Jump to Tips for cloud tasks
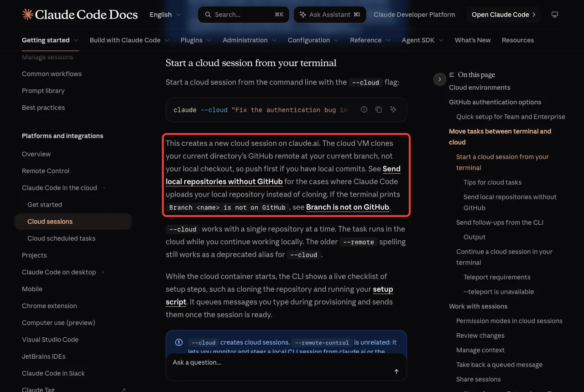 (492, 182)
